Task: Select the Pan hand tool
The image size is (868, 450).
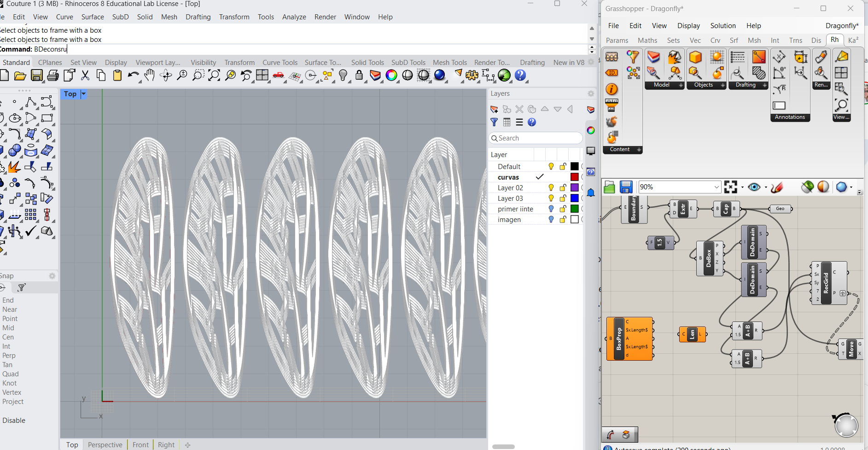Action: point(149,76)
